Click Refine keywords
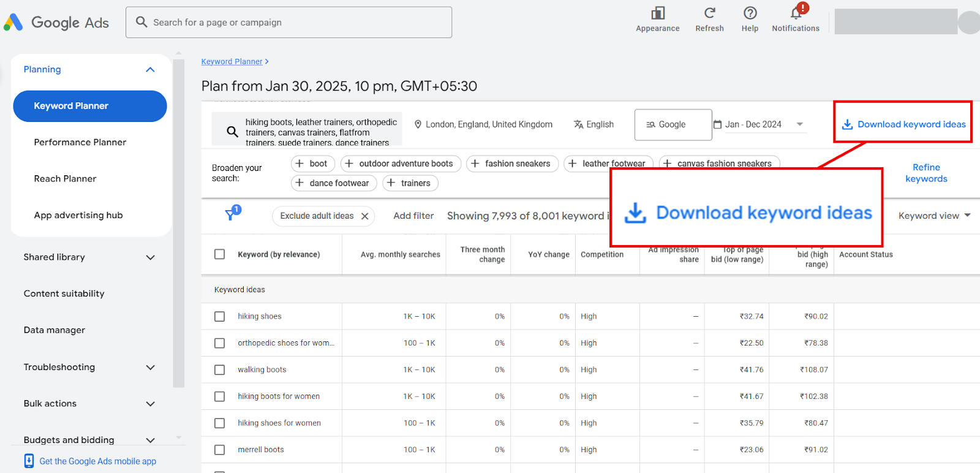The width and height of the screenshot is (980, 473). 926,173
